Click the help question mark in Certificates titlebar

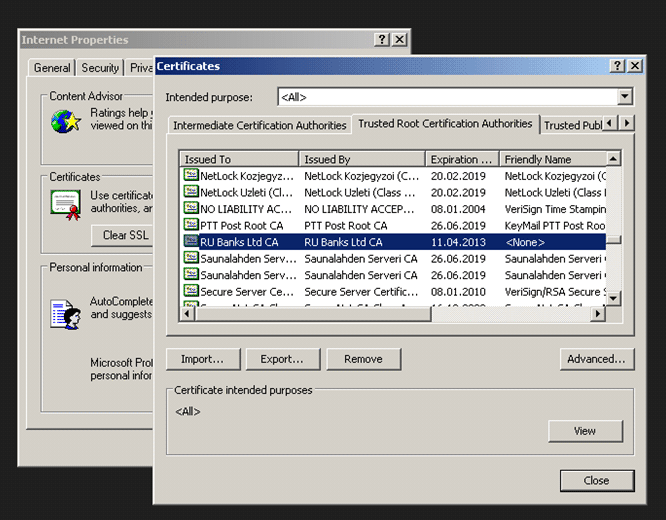pos(618,66)
